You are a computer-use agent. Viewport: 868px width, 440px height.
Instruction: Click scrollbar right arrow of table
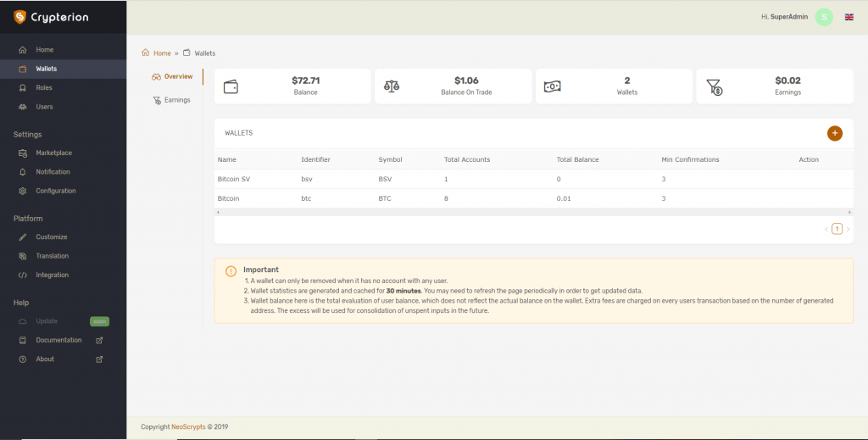(849, 213)
